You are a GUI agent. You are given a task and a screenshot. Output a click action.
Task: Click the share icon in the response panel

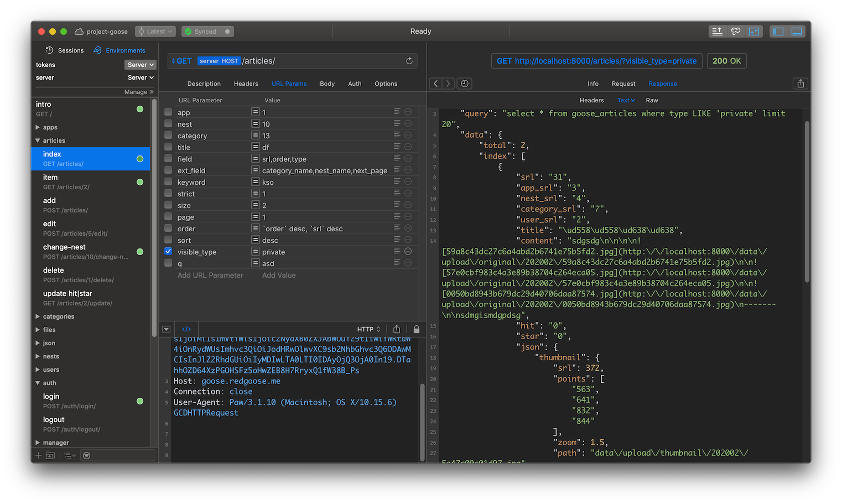[x=801, y=84]
